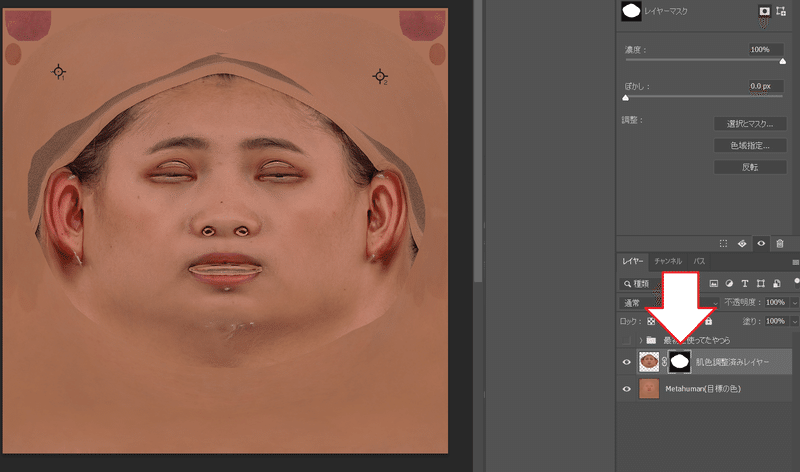Open the 不透明度 opacity dropdown arrow

[794, 303]
